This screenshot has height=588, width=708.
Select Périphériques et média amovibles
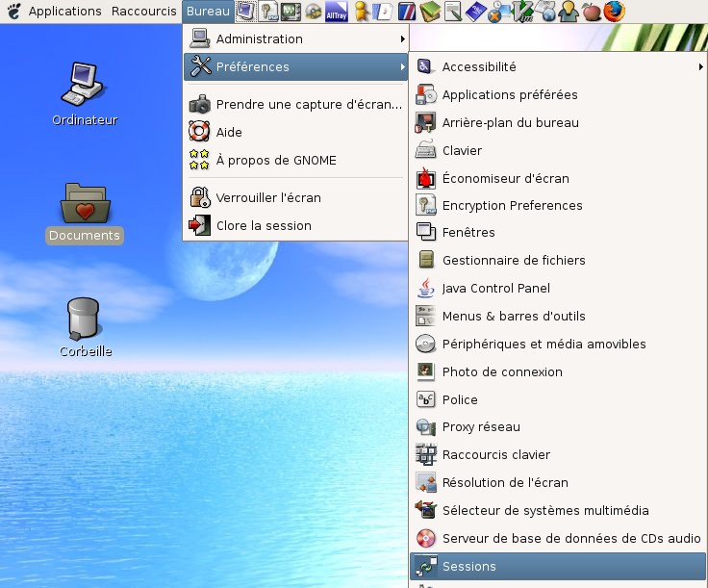point(558,345)
